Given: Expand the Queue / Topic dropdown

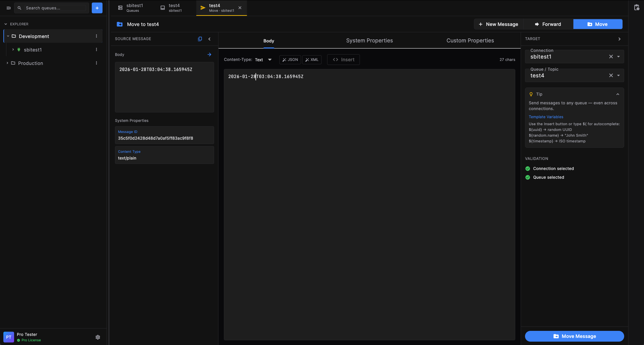Looking at the screenshot, I should tap(618, 75).
